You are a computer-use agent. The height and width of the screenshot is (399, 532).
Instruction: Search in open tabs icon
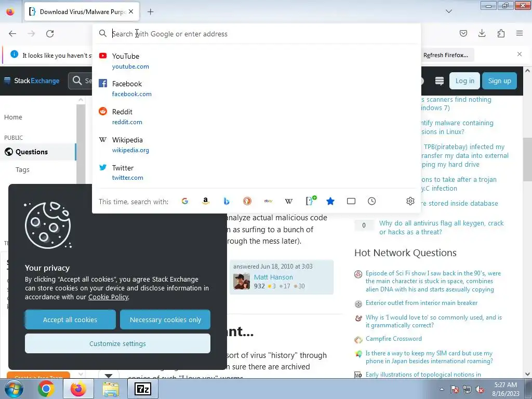pyautogui.click(x=351, y=201)
